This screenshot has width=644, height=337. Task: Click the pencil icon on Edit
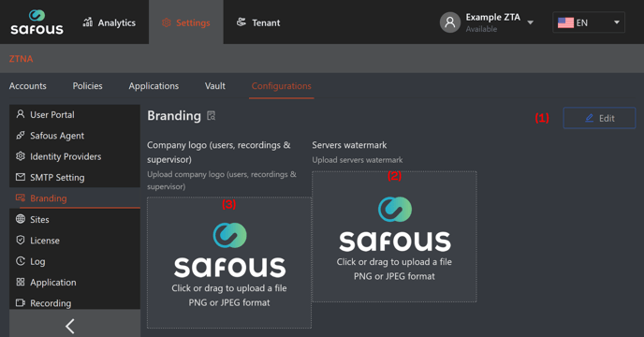589,118
